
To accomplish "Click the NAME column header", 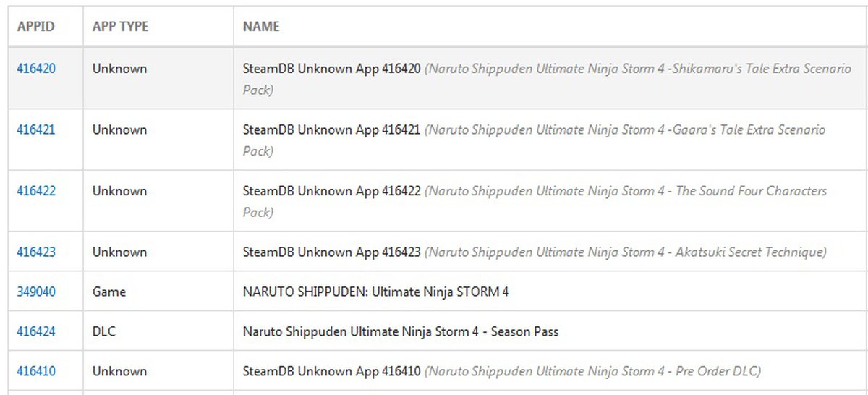I will click(261, 27).
